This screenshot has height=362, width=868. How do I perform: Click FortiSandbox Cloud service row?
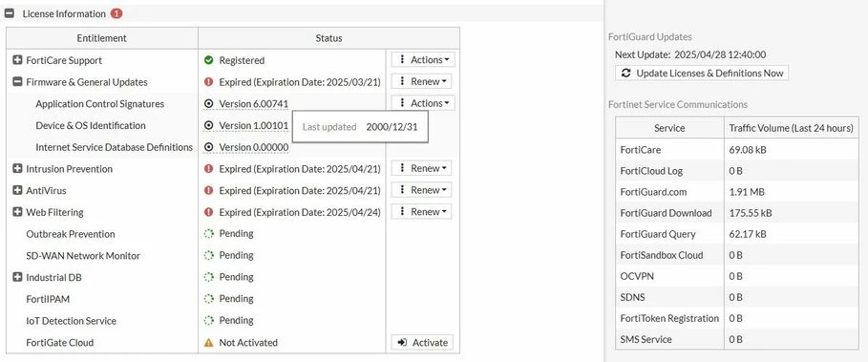(x=737, y=255)
